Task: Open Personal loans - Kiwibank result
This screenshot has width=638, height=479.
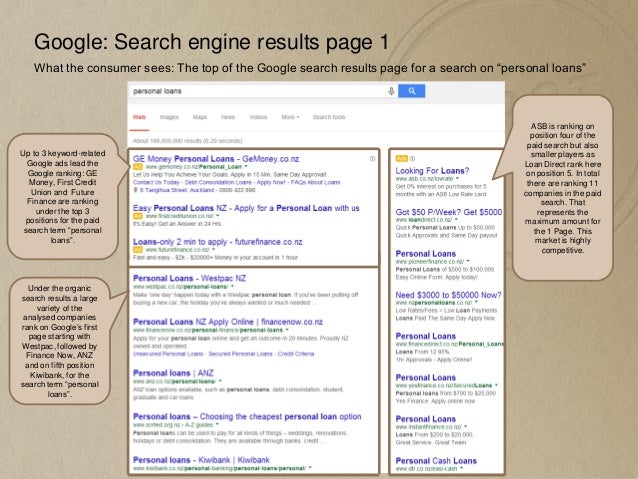Action: (201, 460)
